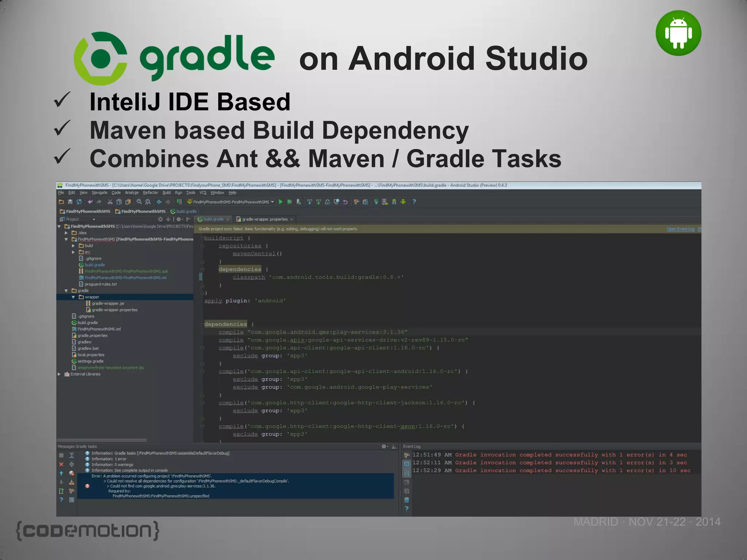This screenshot has width=747, height=560.
Task: Open Project Structure toolbar icon
Action: click(365, 202)
